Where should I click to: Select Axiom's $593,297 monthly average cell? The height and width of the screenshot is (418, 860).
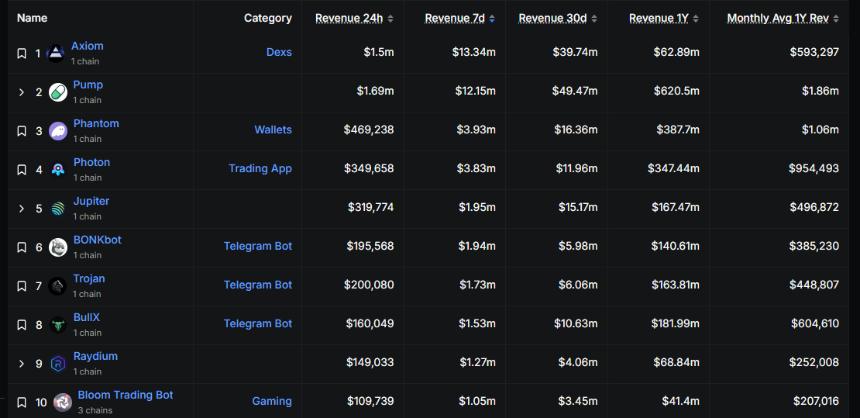tap(814, 53)
